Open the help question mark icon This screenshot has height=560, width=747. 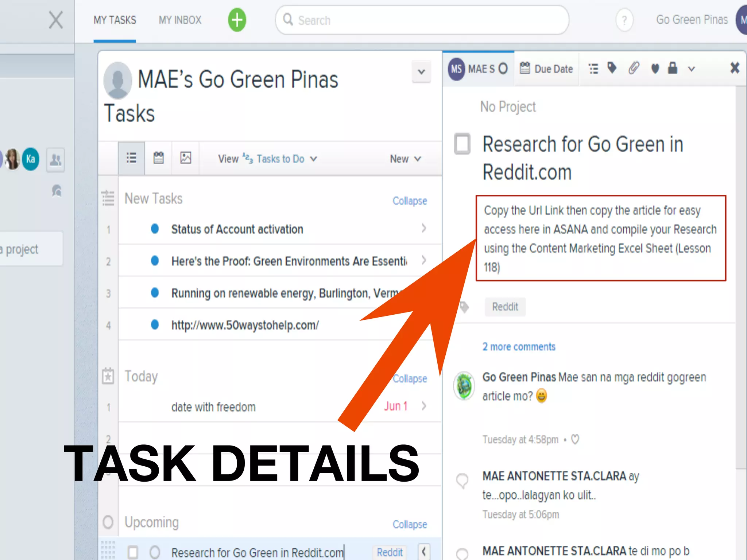624,20
